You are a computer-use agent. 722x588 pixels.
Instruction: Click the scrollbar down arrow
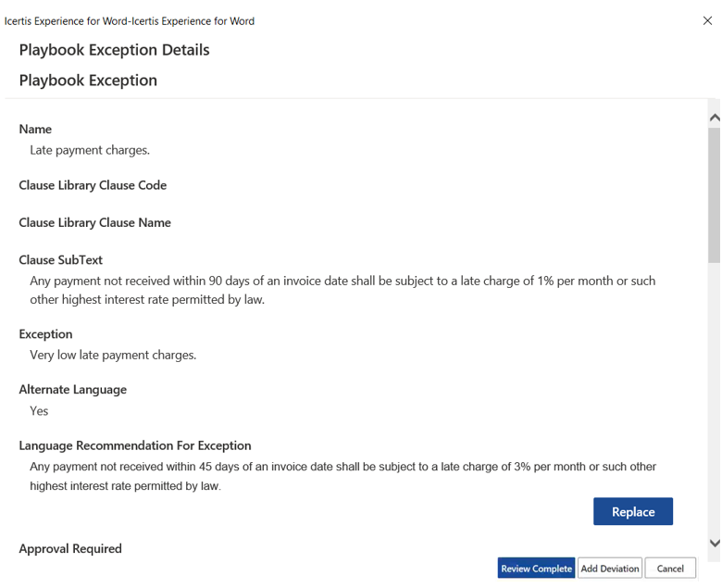(x=714, y=544)
